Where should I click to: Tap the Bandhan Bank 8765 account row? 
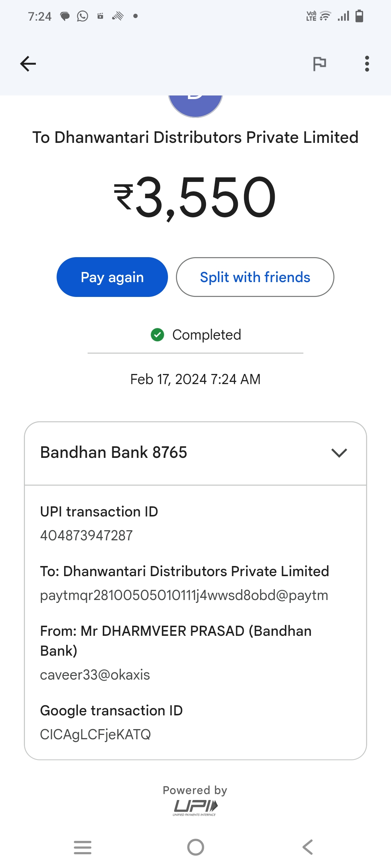[x=195, y=453]
